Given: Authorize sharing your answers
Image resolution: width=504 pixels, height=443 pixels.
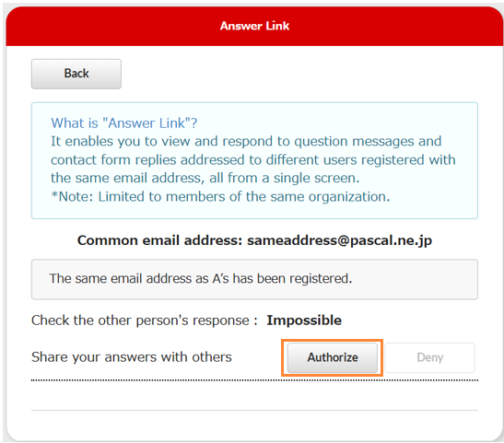Looking at the screenshot, I should 333,357.
